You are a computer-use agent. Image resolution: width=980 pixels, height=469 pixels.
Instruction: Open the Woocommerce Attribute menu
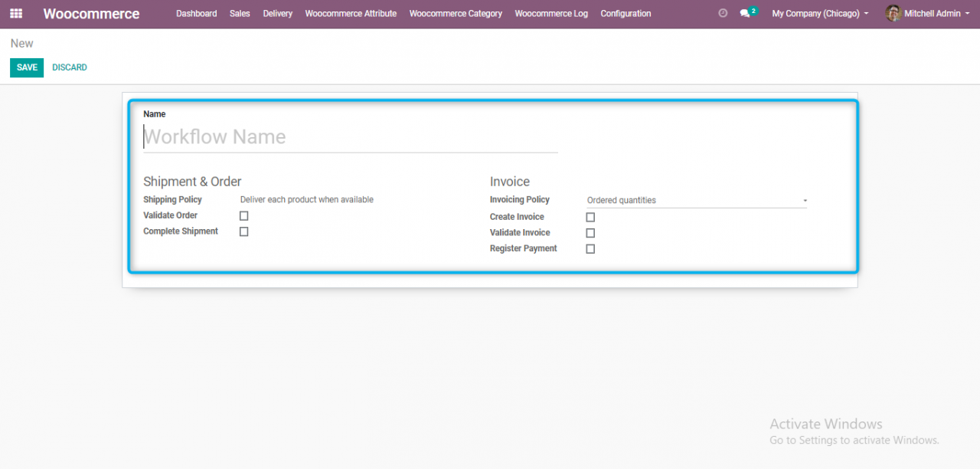pos(351,13)
